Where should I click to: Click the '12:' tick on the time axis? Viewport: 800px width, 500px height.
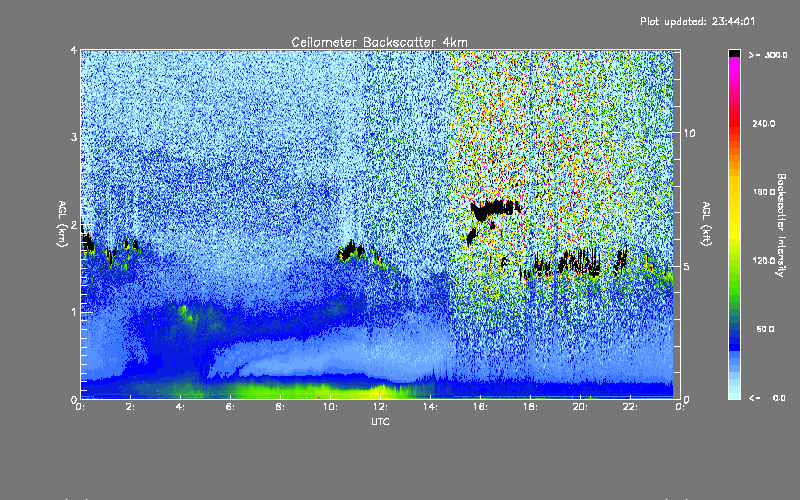coord(380,407)
